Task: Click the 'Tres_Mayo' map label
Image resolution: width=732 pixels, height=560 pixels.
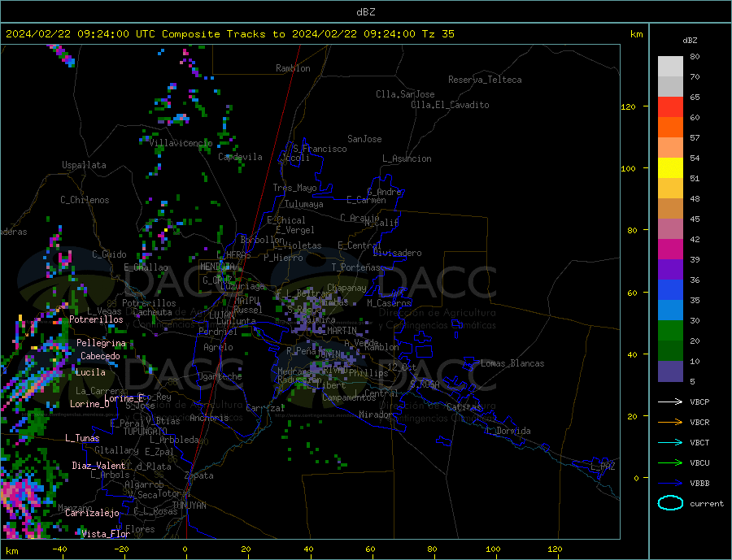Action: click(x=294, y=188)
